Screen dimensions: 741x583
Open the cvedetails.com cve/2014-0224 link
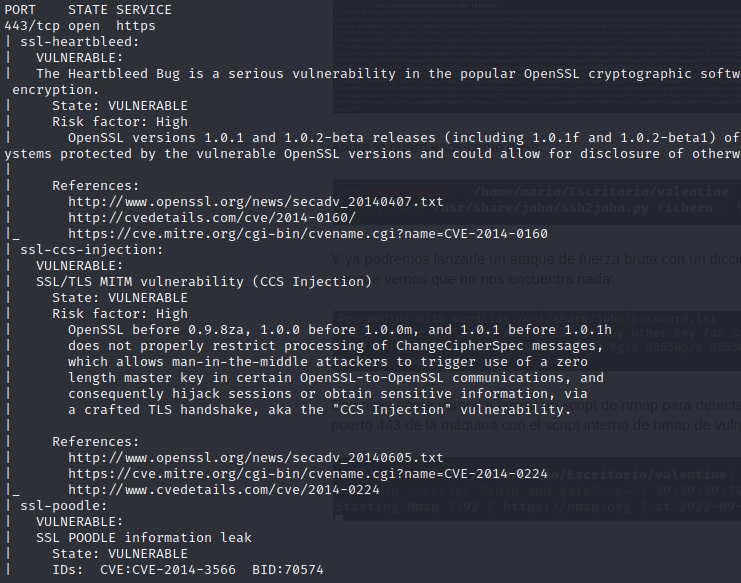pyautogui.click(x=224, y=490)
